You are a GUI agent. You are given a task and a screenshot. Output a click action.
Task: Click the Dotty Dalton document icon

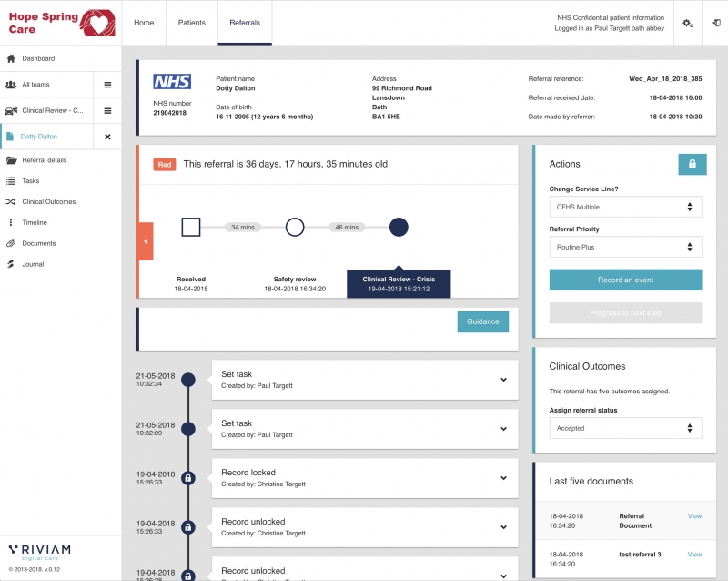click(10, 137)
